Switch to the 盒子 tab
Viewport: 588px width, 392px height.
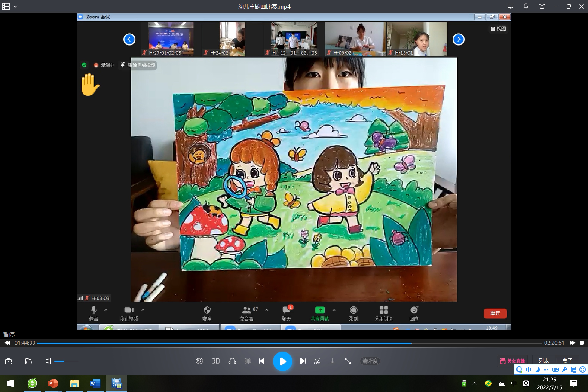pyautogui.click(x=567, y=361)
